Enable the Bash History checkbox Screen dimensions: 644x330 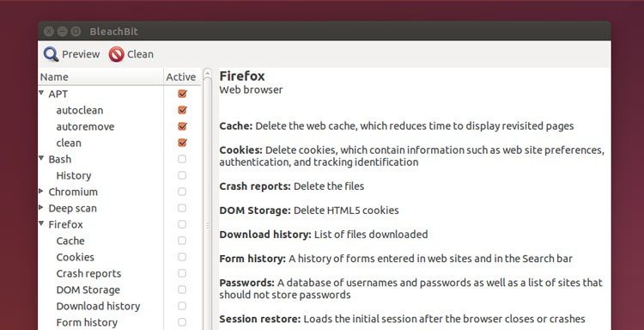coord(181,175)
